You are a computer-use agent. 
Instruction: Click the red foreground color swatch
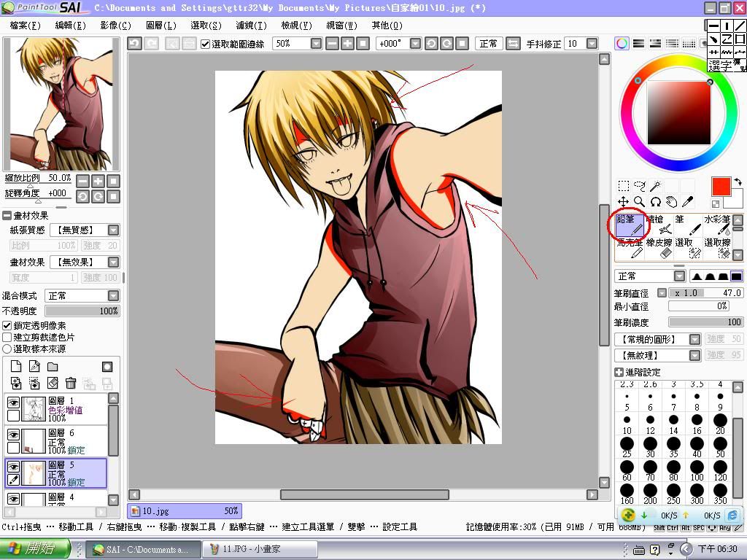[x=721, y=187]
